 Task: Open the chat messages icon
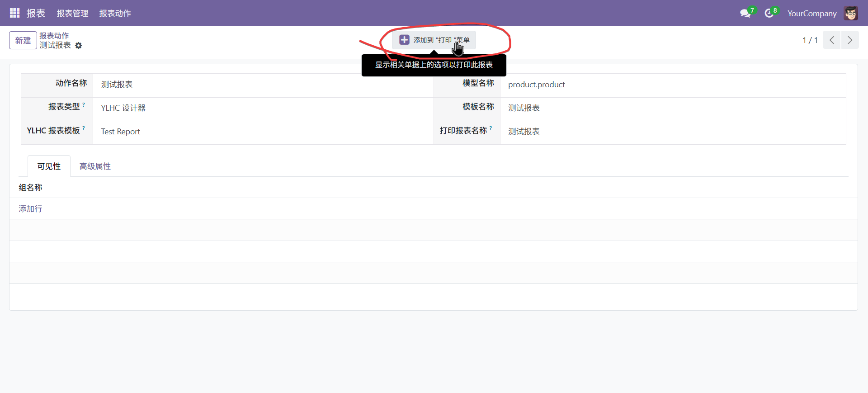pyautogui.click(x=745, y=14)
